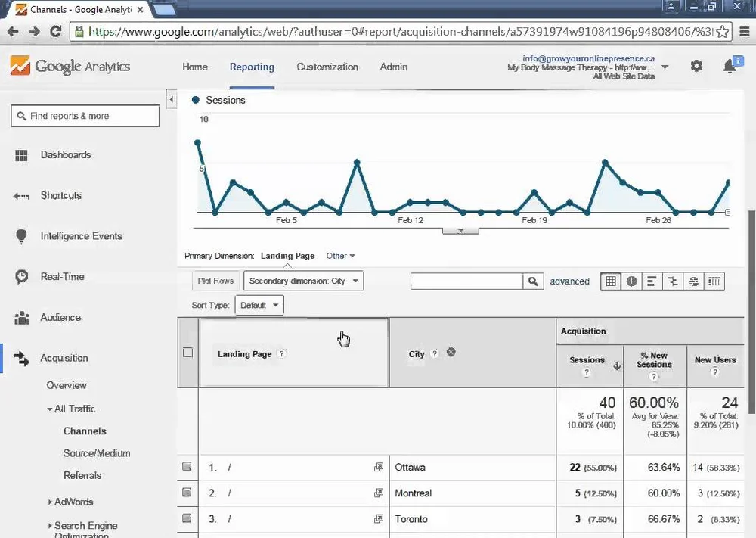
Task: Open the Sort Type Default dropdown
Action: (259, 305)
